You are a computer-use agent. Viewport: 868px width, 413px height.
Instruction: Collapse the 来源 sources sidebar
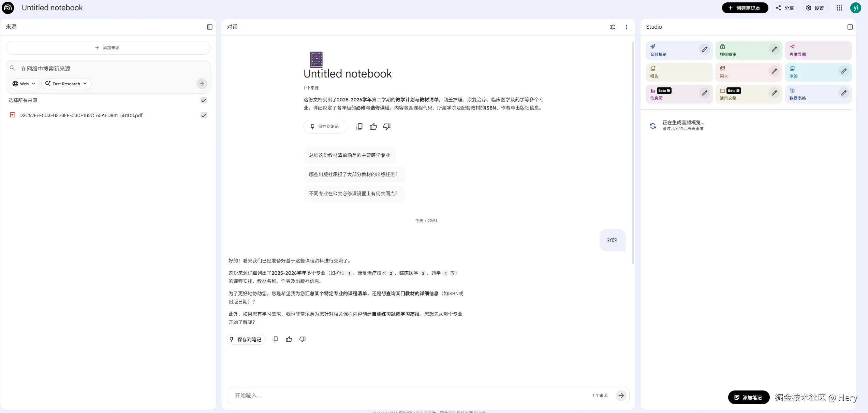click(x=209, y=27)
